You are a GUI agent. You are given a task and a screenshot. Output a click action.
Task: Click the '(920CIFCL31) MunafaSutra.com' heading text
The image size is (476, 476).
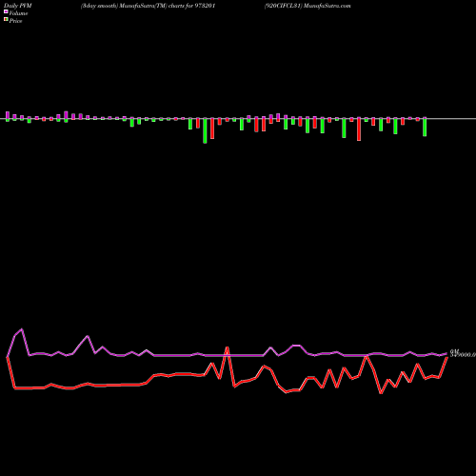click(307, 6)
